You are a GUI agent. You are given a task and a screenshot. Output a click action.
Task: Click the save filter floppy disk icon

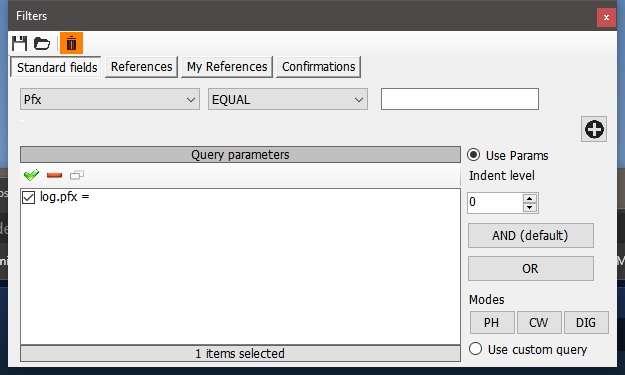(x=19, y=43)
